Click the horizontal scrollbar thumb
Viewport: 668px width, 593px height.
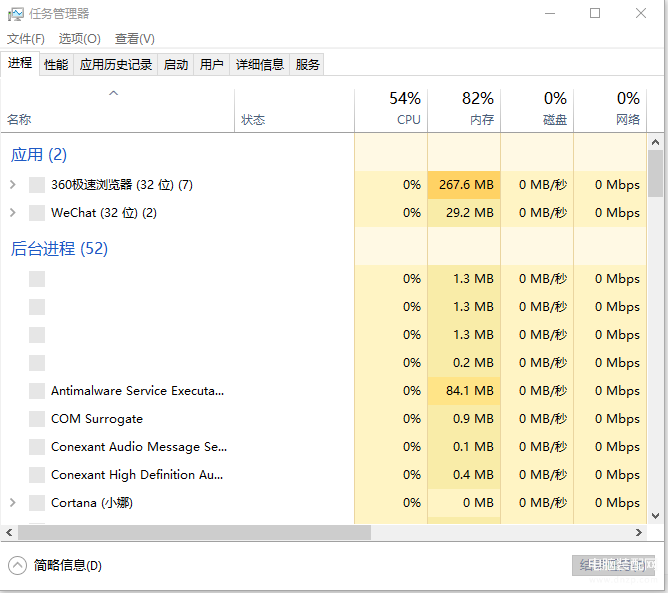[x=194, y=532]
